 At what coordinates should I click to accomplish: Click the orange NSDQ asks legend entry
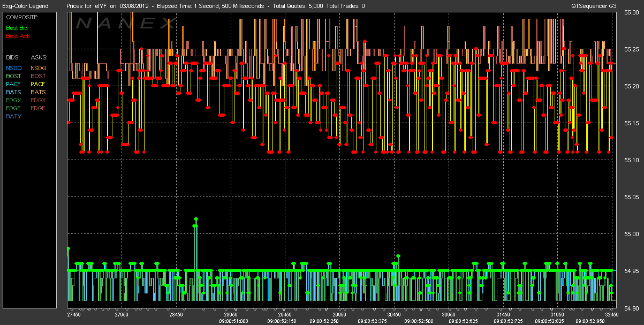click(x=39, y=68)
